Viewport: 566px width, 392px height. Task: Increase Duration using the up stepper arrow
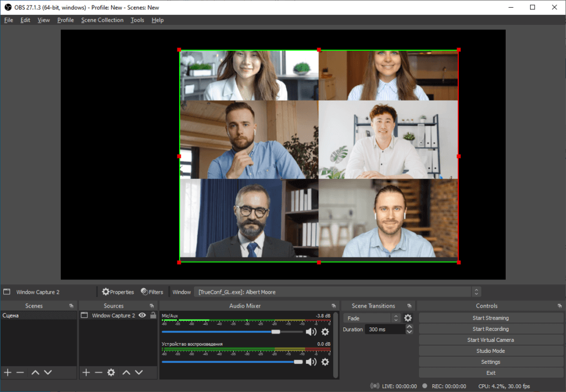point(410,326)
